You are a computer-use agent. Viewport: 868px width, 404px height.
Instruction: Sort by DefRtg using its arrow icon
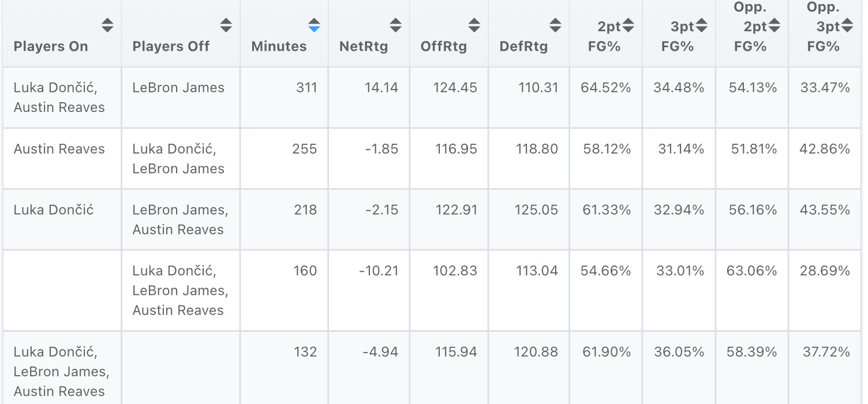pyautogui.click(x=555, y=25)
